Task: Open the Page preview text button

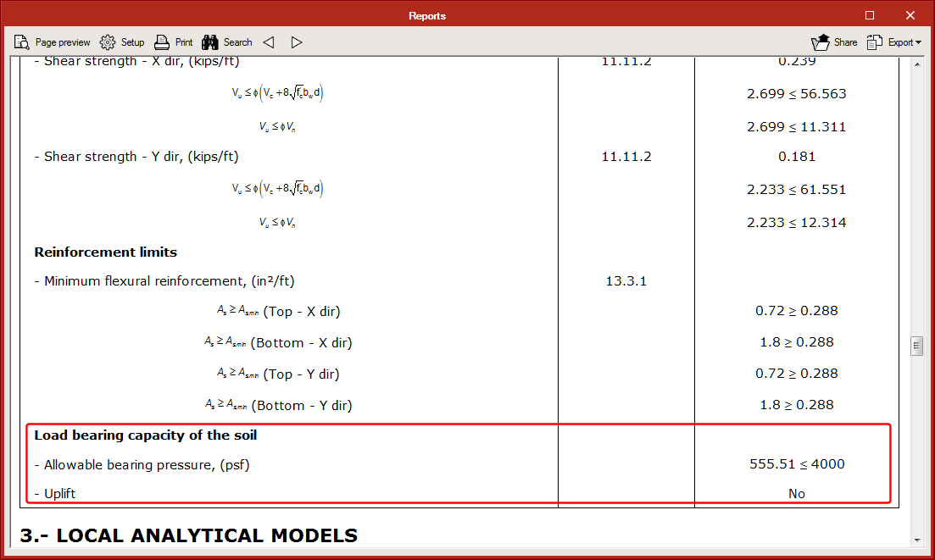Action: click(63, 42)
